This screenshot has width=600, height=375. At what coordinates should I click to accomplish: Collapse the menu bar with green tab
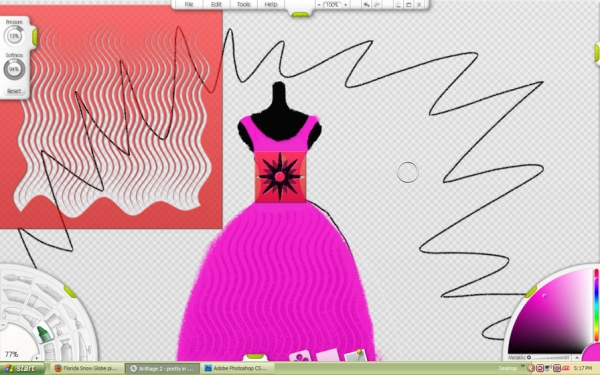tap(300, 14)
